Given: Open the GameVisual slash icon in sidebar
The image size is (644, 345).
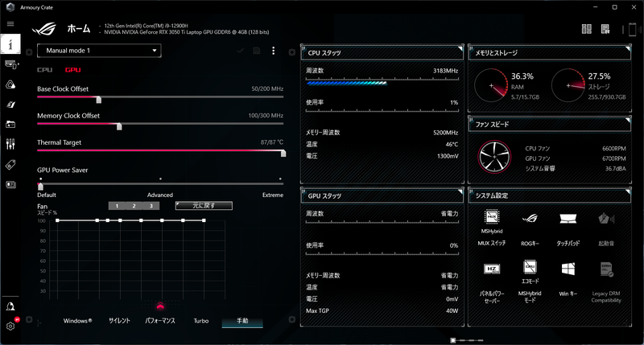Looking at the screenshot, I should pyautogui.click(x=10, y=105).
